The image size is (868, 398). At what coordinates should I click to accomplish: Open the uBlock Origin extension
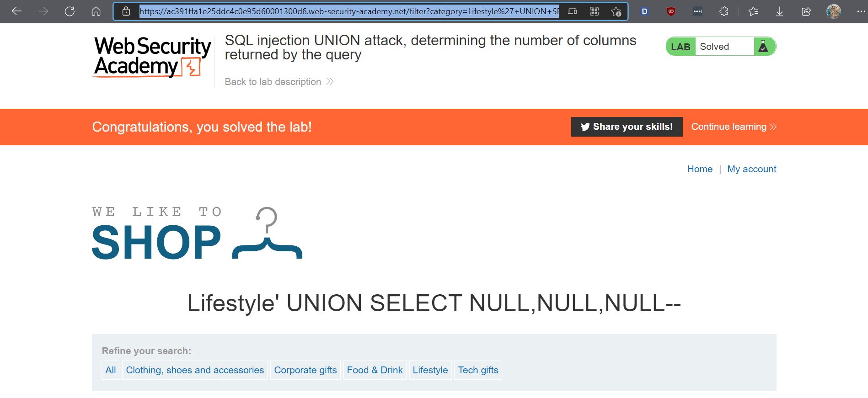click(x=670, y=11)
